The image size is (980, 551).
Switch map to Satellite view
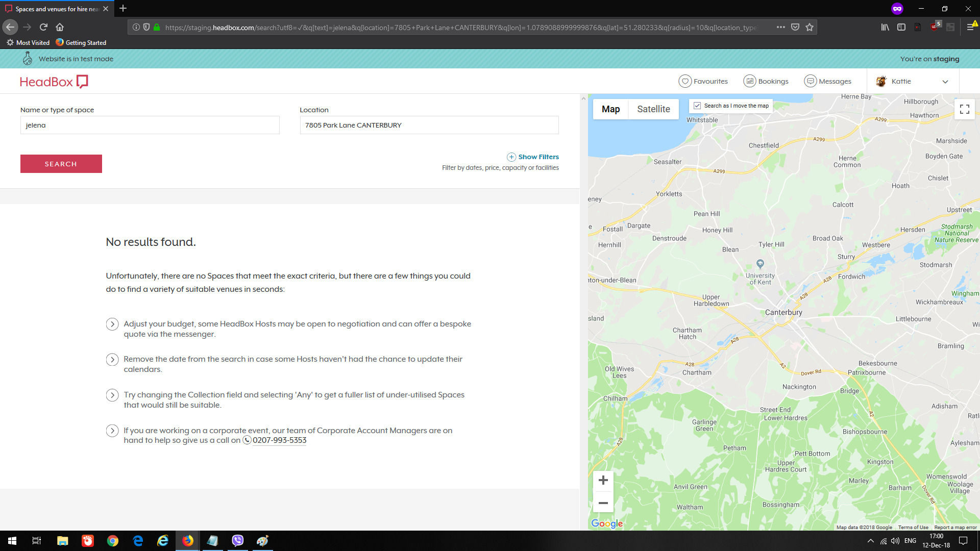coord(653,109)
